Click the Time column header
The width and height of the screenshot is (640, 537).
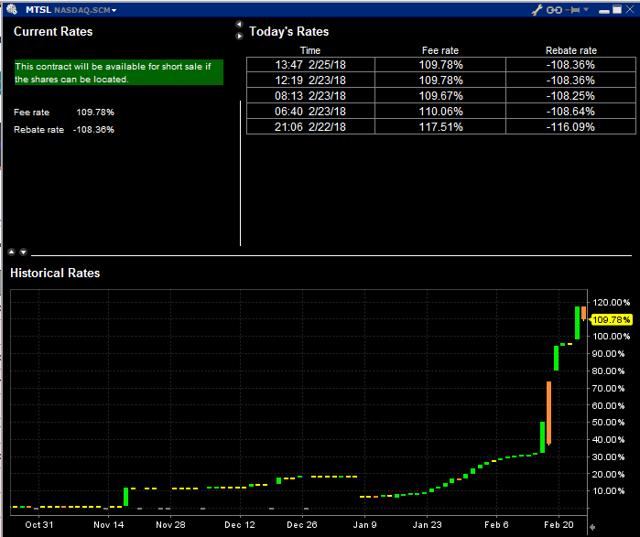click(x=310, y=51)
